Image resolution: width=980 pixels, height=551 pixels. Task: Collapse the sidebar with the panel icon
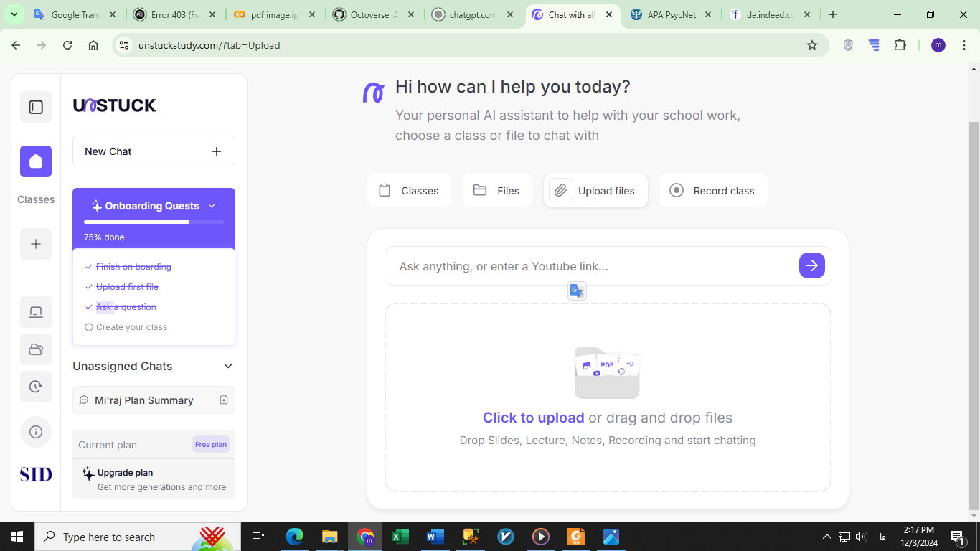(x=36, y=108)
